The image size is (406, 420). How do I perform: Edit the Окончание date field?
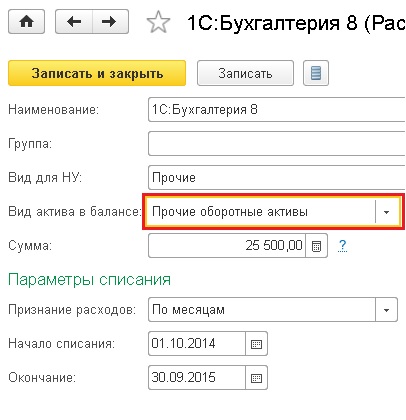click(x=197, y=378)
